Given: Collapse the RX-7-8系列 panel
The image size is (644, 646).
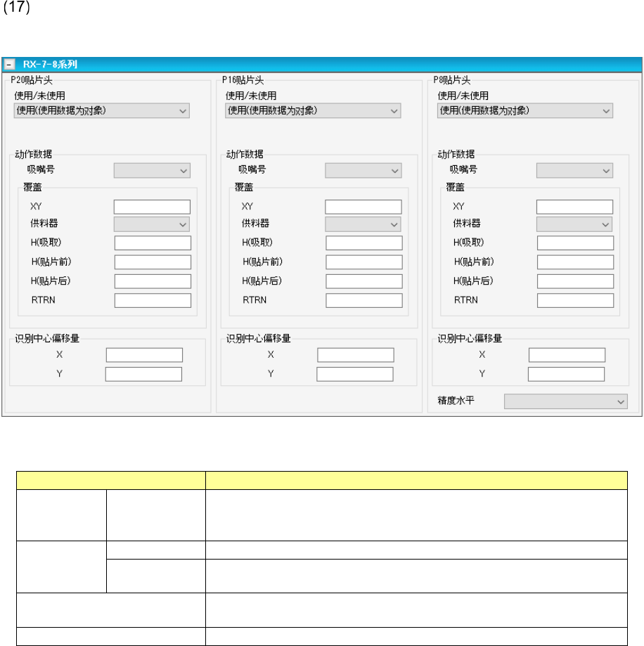Looking at the screenshot, I should [x=9, y=64].
